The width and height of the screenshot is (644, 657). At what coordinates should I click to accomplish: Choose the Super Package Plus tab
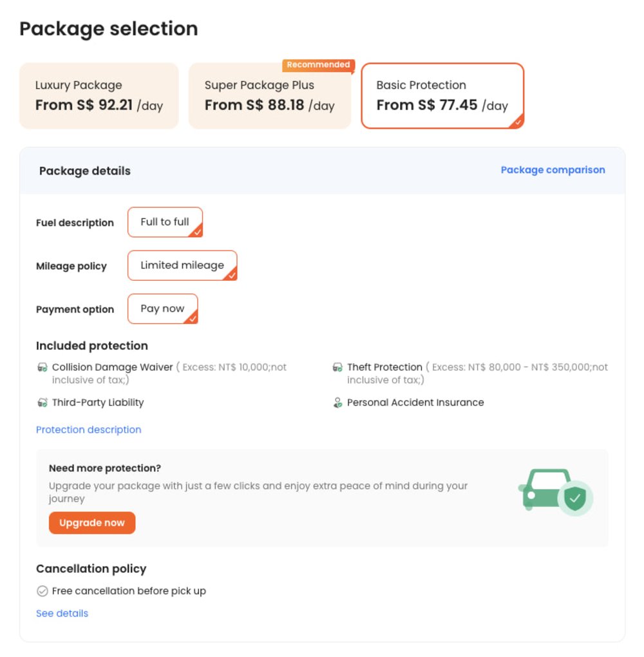pyautogui.click(x=269, y=96)
